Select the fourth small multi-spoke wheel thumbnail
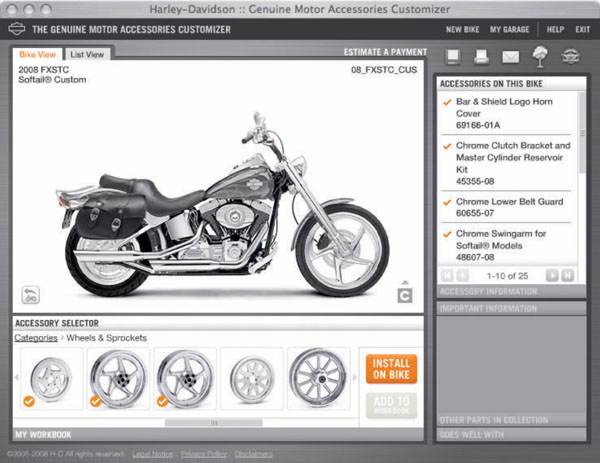The image size is (600, 463). pos(252,379)
